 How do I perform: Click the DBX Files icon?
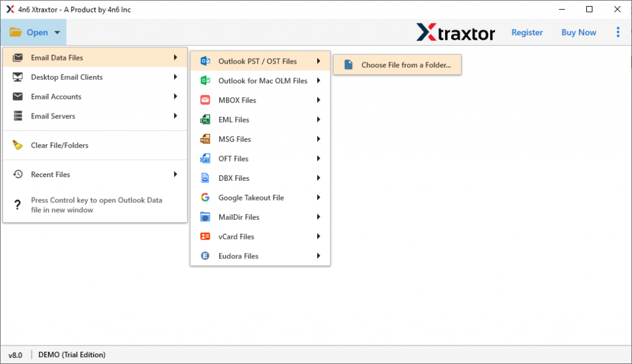pos(205,178)
